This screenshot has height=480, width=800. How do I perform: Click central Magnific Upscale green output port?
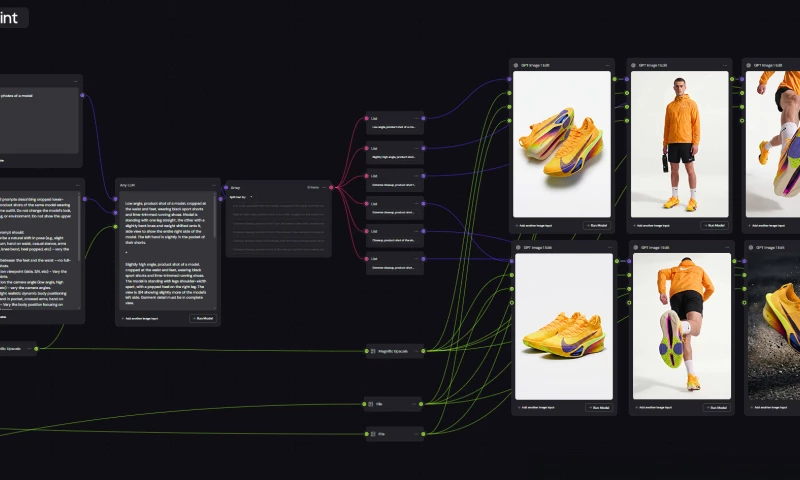423,351
